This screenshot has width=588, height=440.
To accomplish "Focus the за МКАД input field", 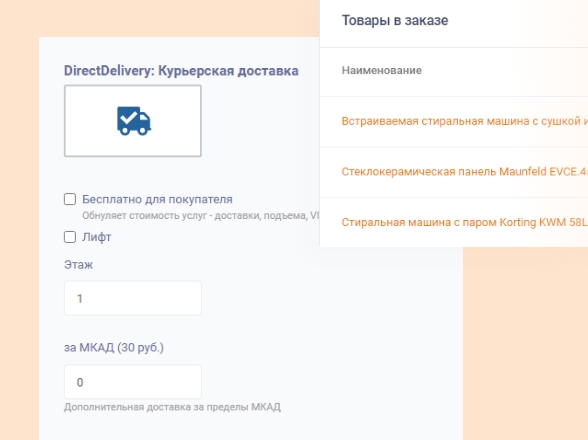I will click(133, 382).
